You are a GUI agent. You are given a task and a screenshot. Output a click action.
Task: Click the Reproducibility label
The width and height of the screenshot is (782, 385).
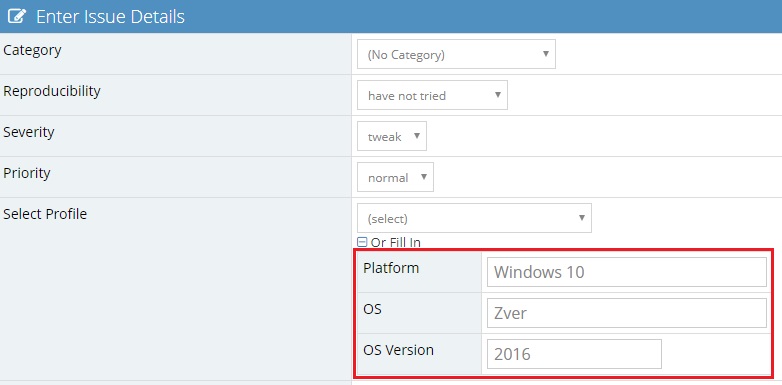coord(52,91)
